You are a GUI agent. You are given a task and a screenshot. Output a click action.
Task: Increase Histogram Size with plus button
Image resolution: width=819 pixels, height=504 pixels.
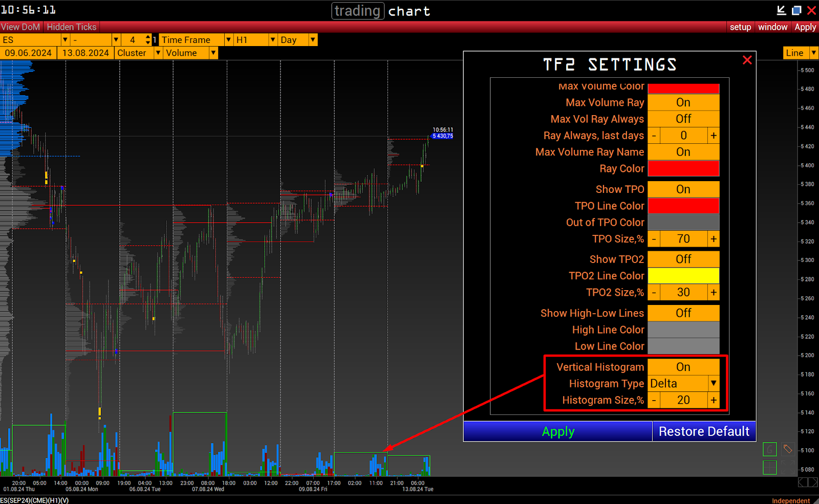(x=714, y=400)
